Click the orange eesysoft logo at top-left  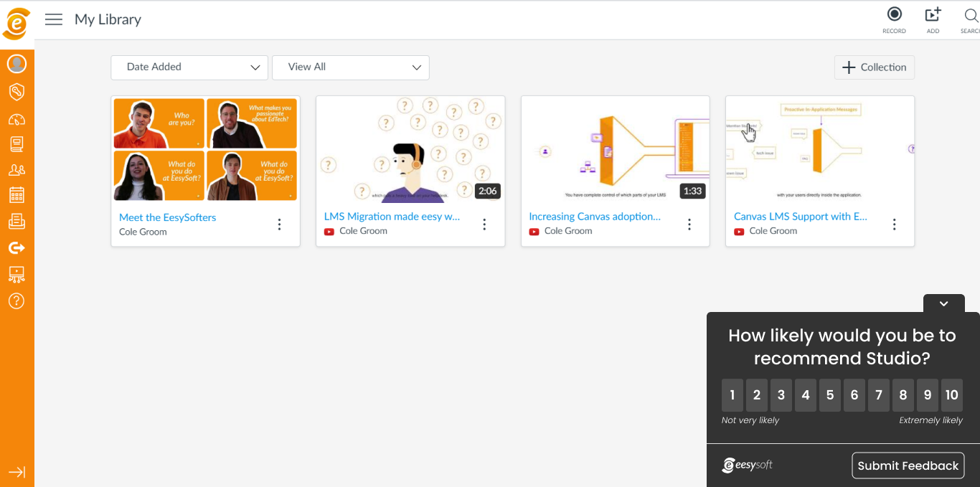point(17,24)
